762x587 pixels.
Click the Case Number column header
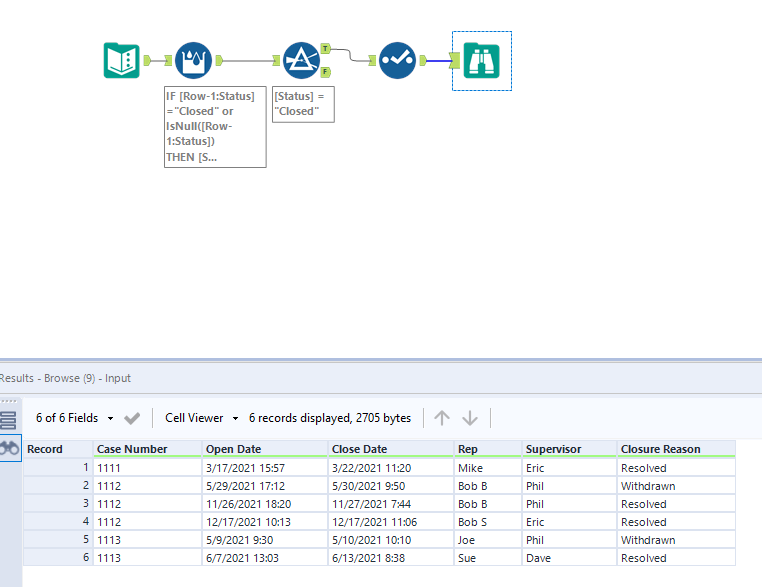pyautogui.click(x=132, y=449)
